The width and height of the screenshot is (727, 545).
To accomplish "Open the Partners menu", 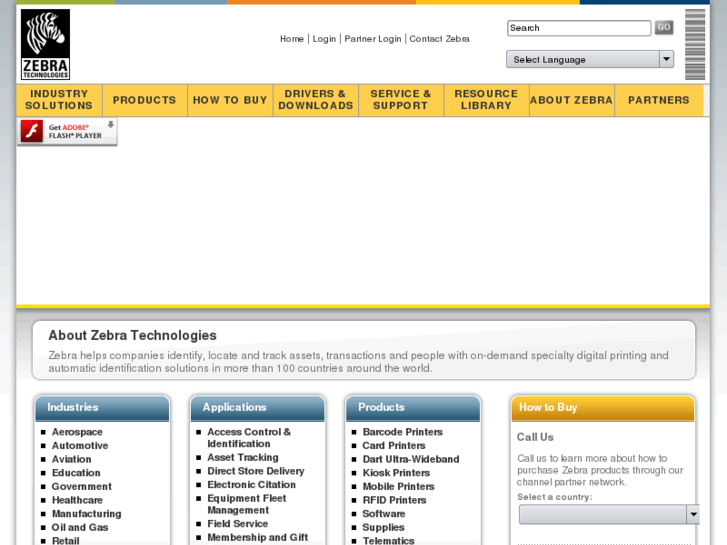I will click(659, 100).
